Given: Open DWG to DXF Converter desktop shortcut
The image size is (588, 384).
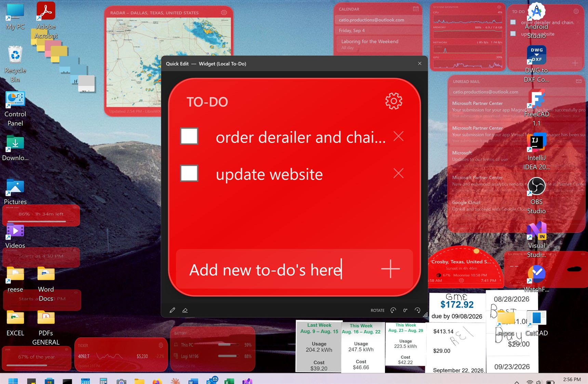Looking at the screenshot, I should click(536, 64).
